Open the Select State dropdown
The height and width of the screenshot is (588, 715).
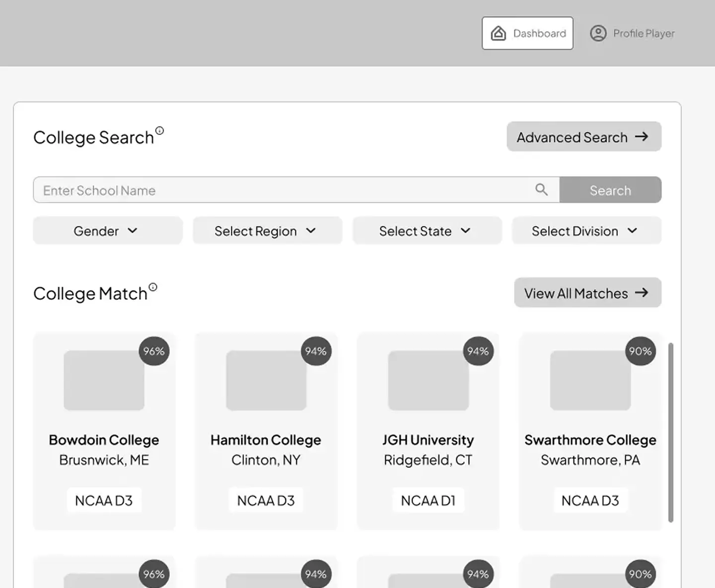coord(427,231)
